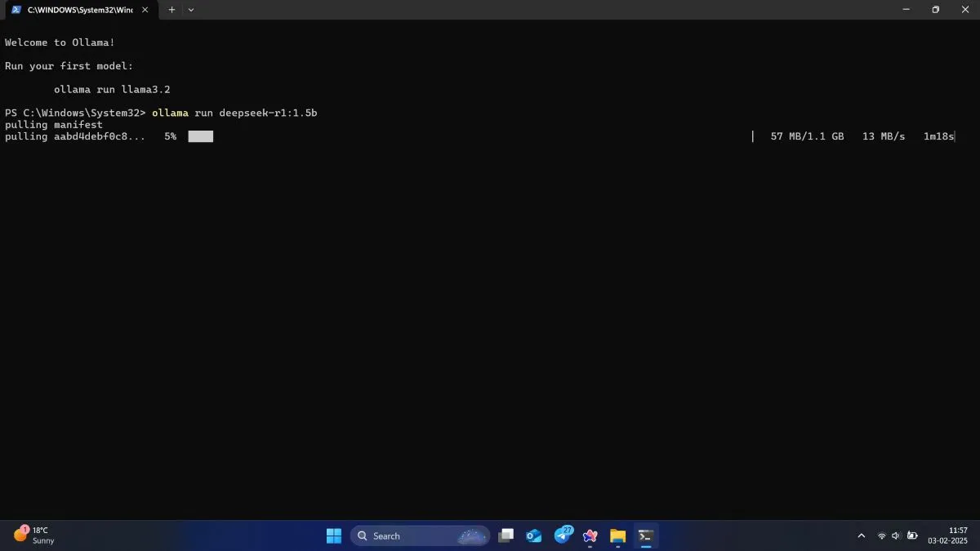
Task: Click the volume speaker tray icon
Action: (896, 535)
